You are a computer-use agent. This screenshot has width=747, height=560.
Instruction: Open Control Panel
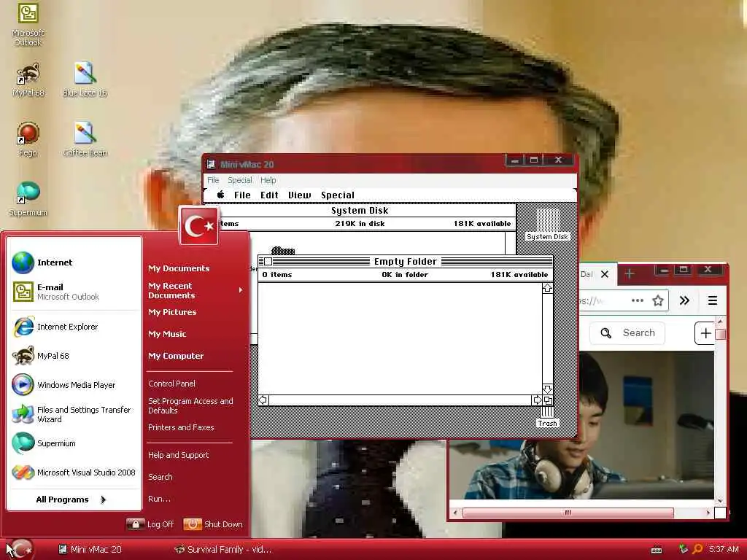coord(171,384)
